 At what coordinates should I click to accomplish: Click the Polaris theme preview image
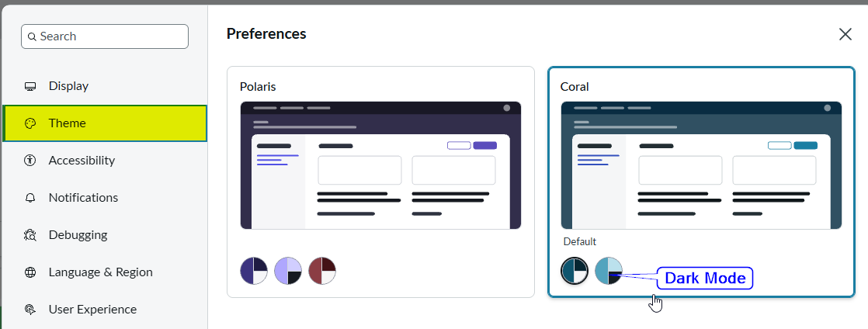(x=380, y=165)
